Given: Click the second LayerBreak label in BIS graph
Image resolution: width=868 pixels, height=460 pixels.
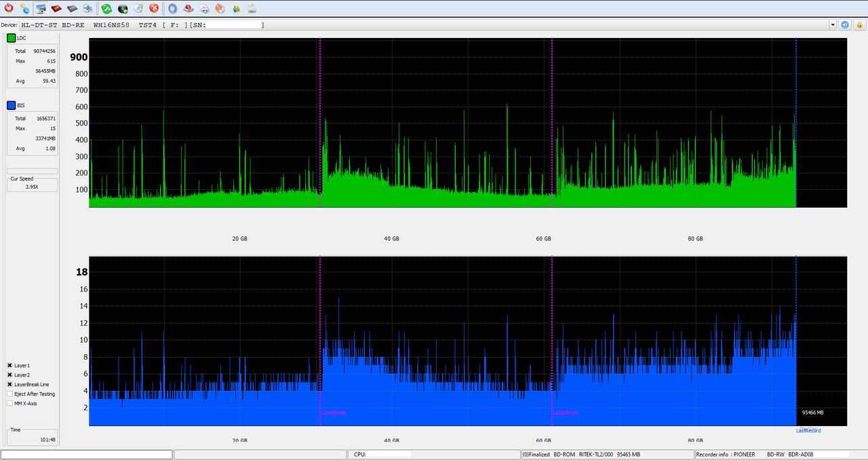Looking at the screenshot, I should click(565, 413).
